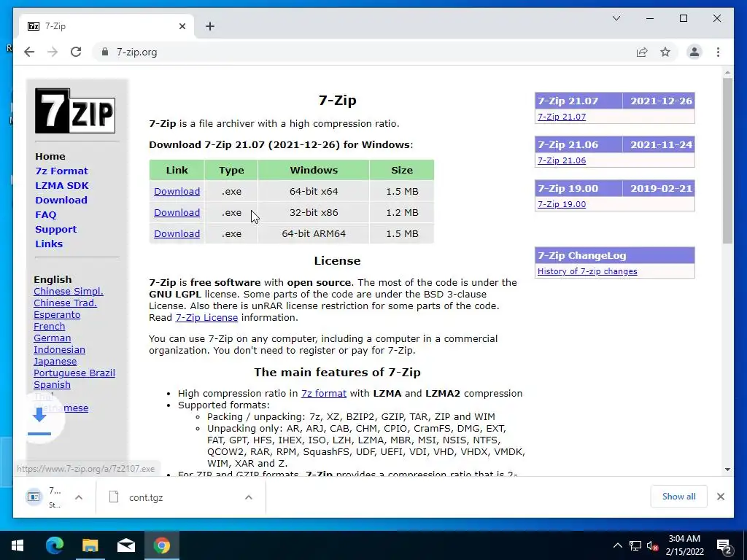The width and height of the screenshot is (747, 560).
Task: Open History of 7-zip changes
Action: [x=587, y=271]
